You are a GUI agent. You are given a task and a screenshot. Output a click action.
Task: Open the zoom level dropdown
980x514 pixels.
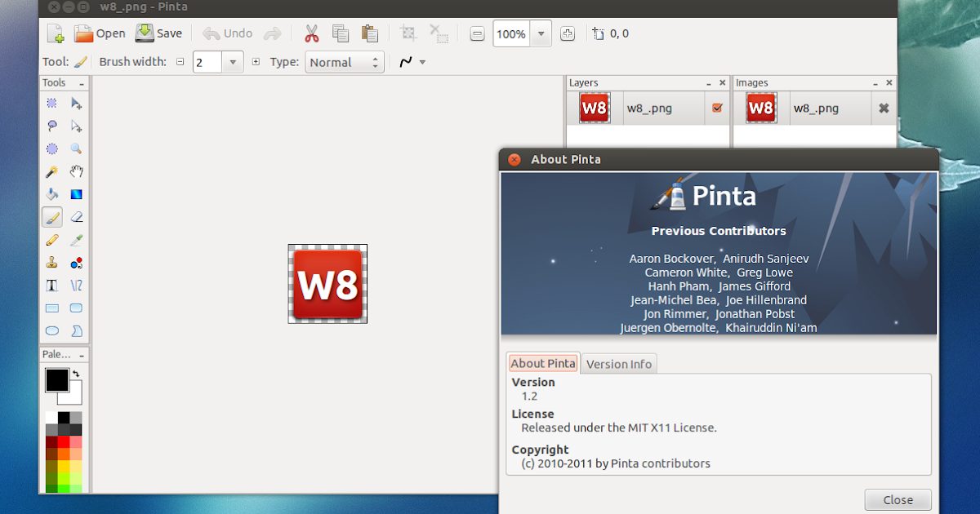tap(541, 33)
